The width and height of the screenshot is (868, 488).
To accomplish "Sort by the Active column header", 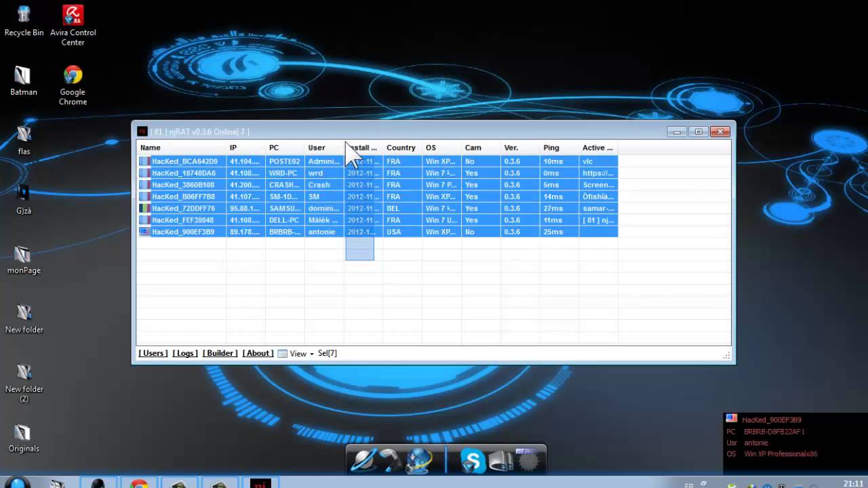I will pos(598,148).
